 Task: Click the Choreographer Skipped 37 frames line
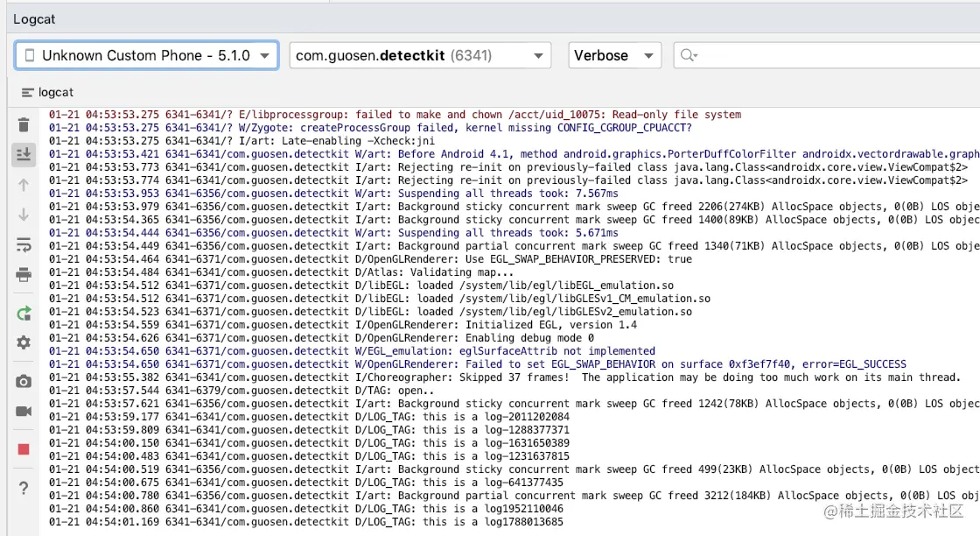(x=505, y=377)
